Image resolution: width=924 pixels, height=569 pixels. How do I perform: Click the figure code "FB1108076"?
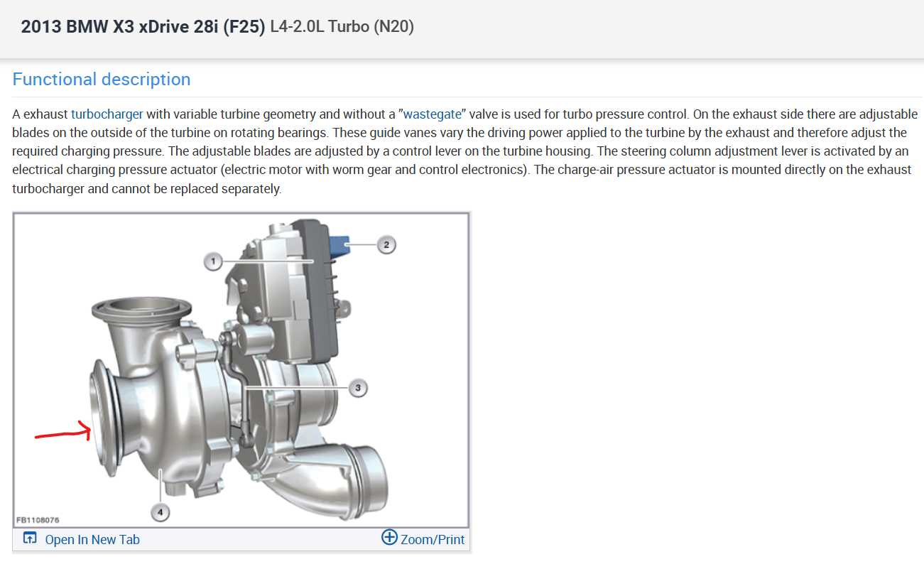(x=38, y=521)
